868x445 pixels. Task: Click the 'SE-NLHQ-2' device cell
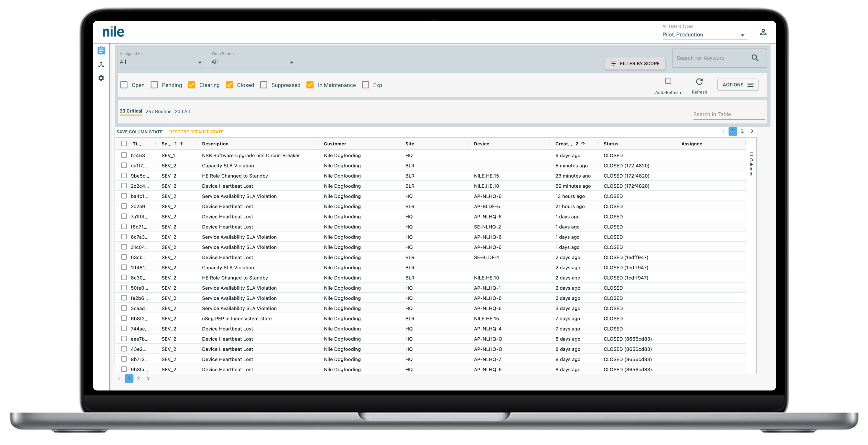pyautogui.click(x=487, y=227)
